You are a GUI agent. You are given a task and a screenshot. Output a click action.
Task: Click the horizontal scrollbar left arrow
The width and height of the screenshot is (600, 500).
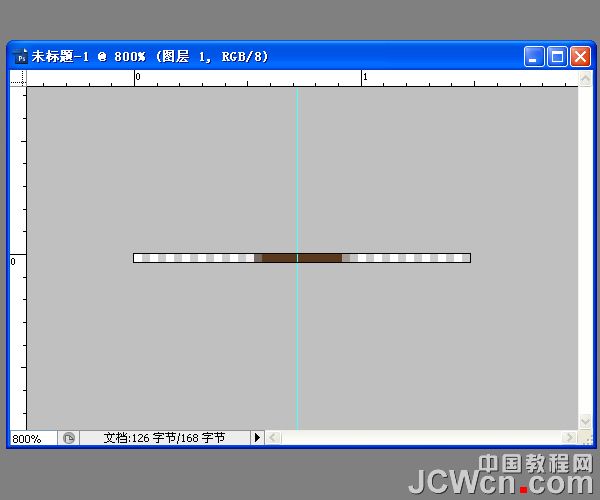(x=273, y=438)
